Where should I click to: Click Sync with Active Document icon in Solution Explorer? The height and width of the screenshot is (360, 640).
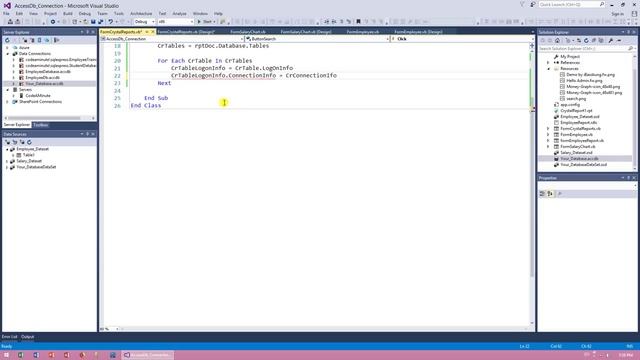point(578,40)
